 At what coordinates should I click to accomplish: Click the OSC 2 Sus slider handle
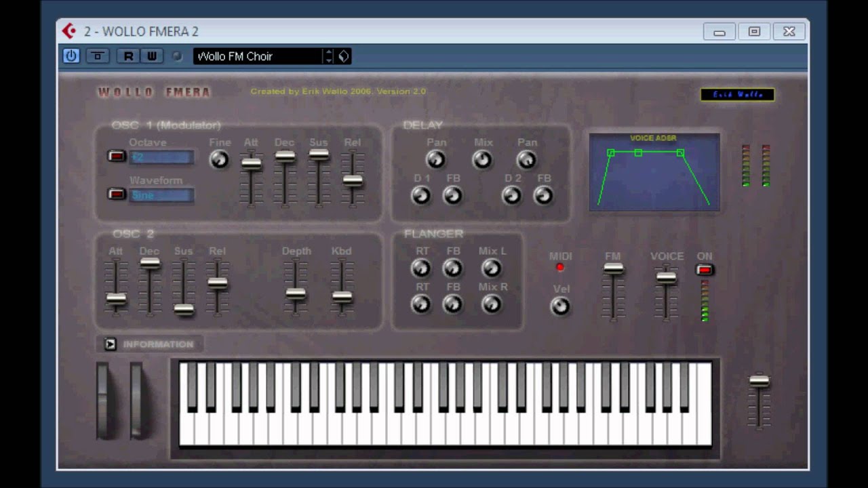184,310
